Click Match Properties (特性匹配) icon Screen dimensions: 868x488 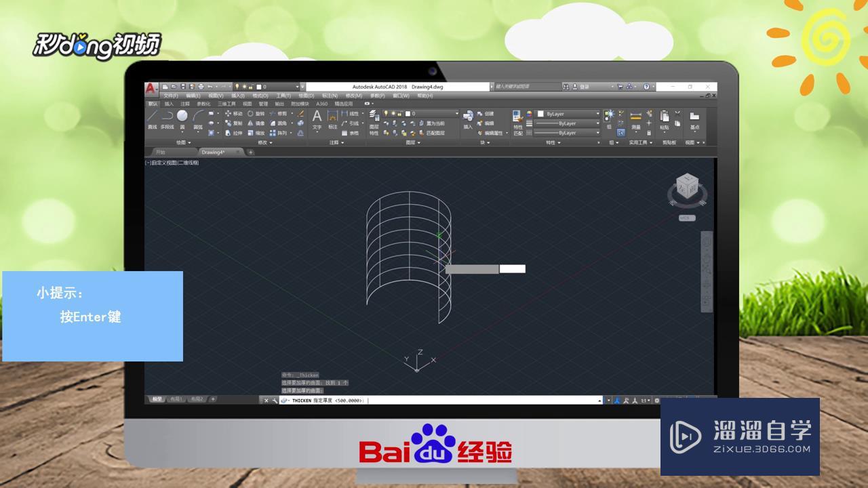point(518,123)
